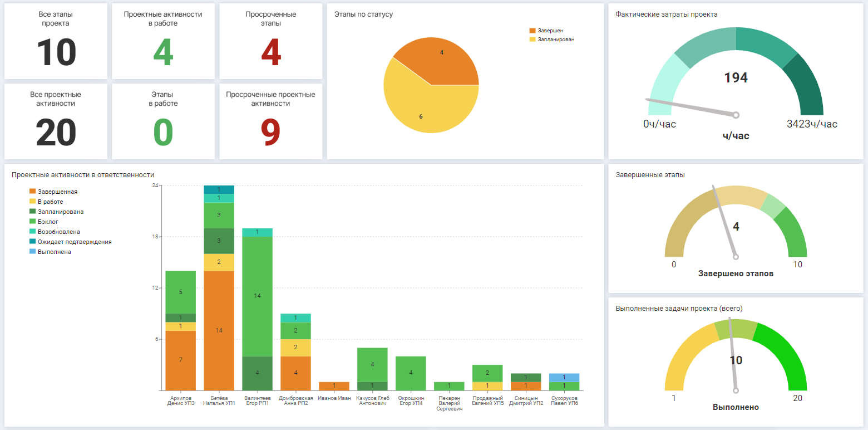
Task: Click the light blue 'Выполнена' legend swatch
Action: point(32,252)
